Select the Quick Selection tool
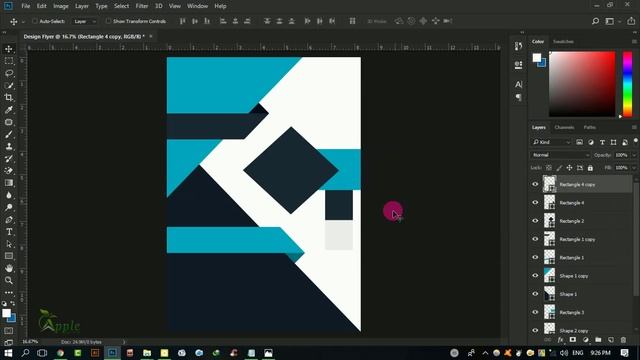 point(9,85)
